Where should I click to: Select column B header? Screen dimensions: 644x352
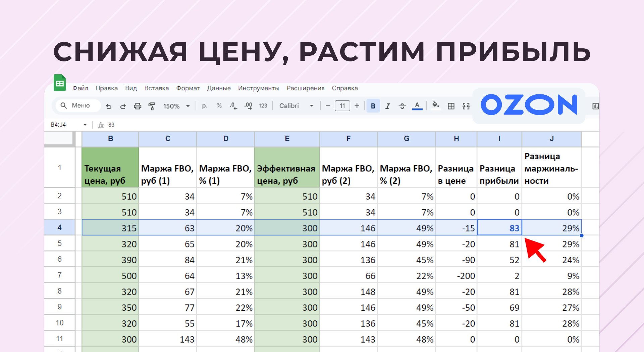110,139
